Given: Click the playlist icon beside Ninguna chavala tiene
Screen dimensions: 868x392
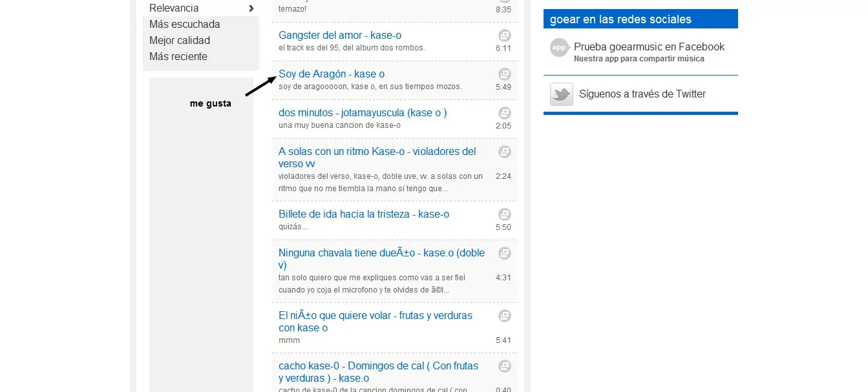Looking at the screenshot, I should [504, 253].
